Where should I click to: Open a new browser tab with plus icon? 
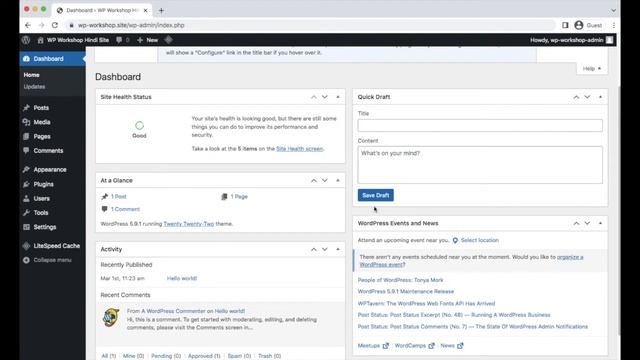[x=161, y=11]
